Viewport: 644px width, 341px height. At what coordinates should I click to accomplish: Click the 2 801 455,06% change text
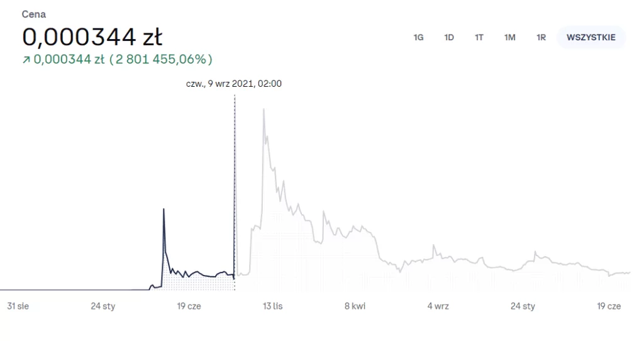point(161,60)
